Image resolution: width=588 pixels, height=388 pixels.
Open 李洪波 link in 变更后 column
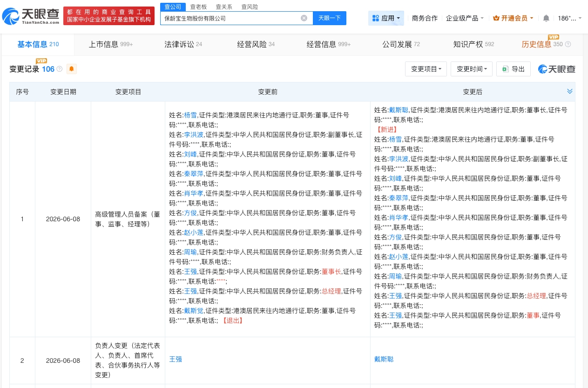pyautogui.click(x=399, y=159)
